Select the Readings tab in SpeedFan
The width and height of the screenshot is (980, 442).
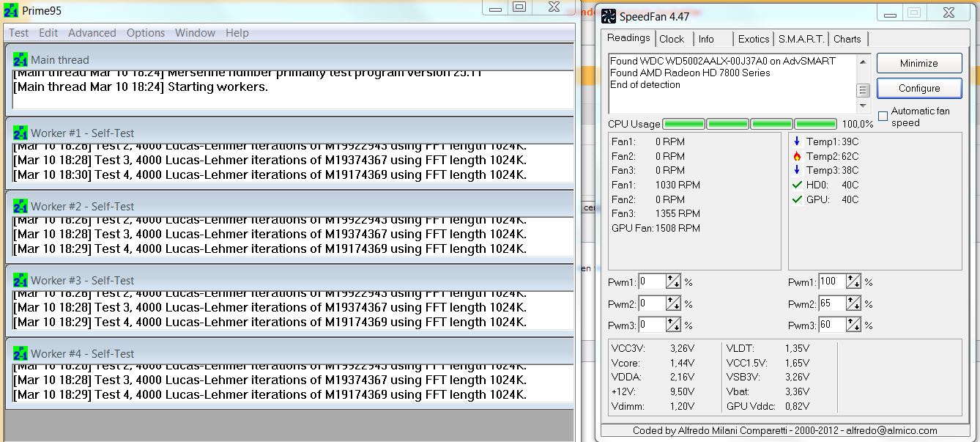(x=628, y=38)
